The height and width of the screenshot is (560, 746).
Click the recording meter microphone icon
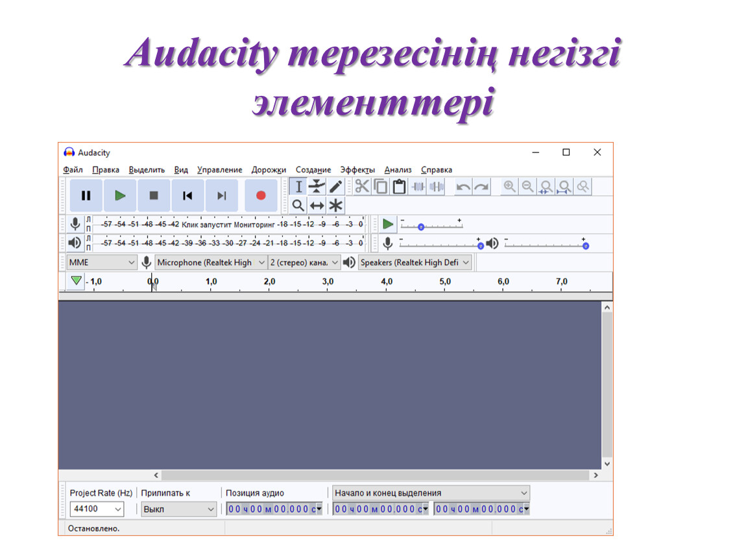(75, 224)
